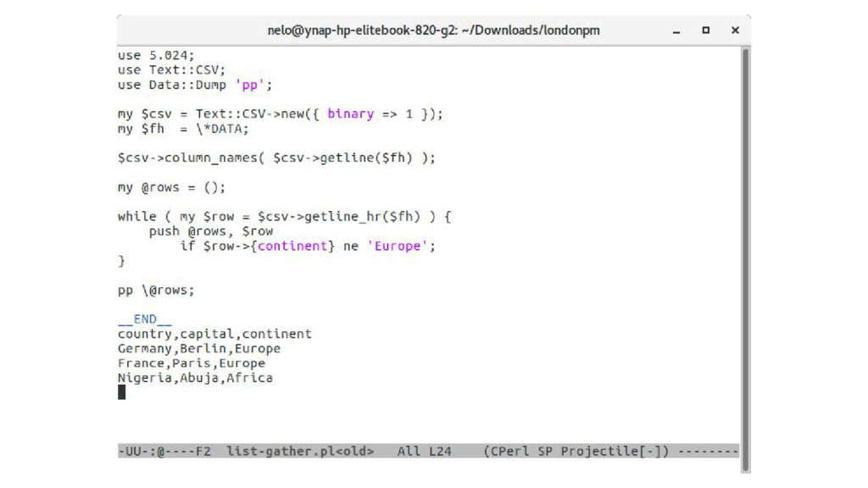Click the line 'my $fh = \*DATA;'
The width and height of the screenshot is (868, 488).
coord(183,129)
